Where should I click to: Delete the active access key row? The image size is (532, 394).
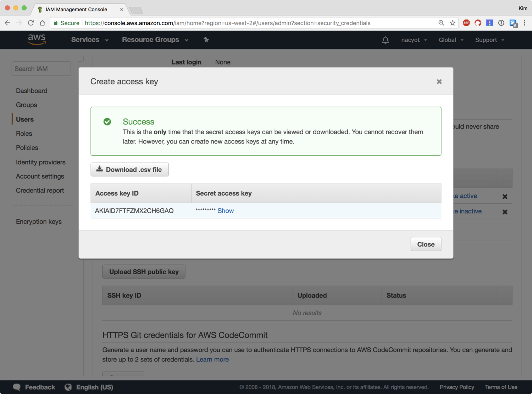point(505,196)
